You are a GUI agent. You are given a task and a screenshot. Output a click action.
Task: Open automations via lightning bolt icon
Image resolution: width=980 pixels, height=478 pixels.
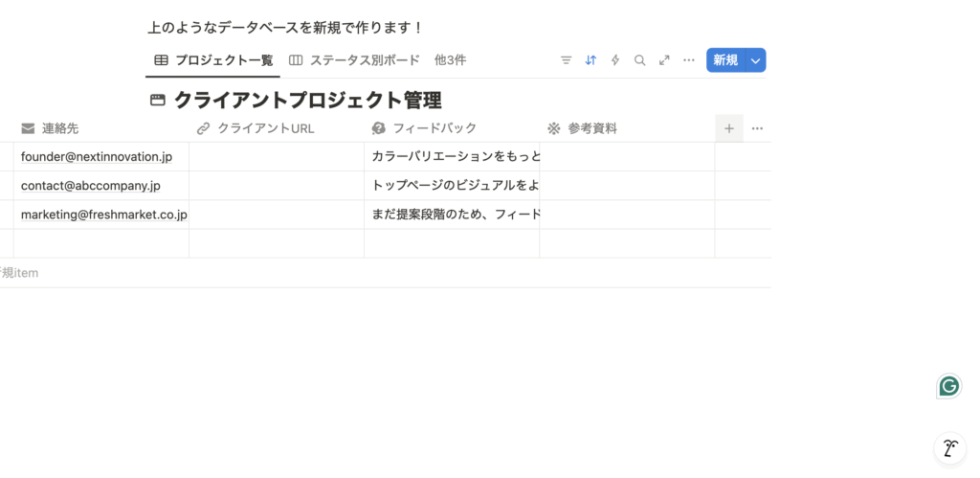coord(615,60)
